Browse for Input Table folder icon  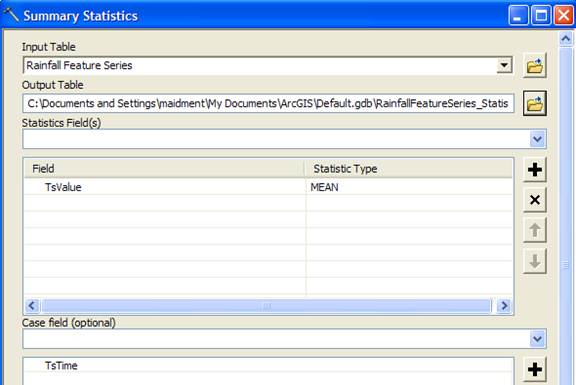[x=535, y=66]
